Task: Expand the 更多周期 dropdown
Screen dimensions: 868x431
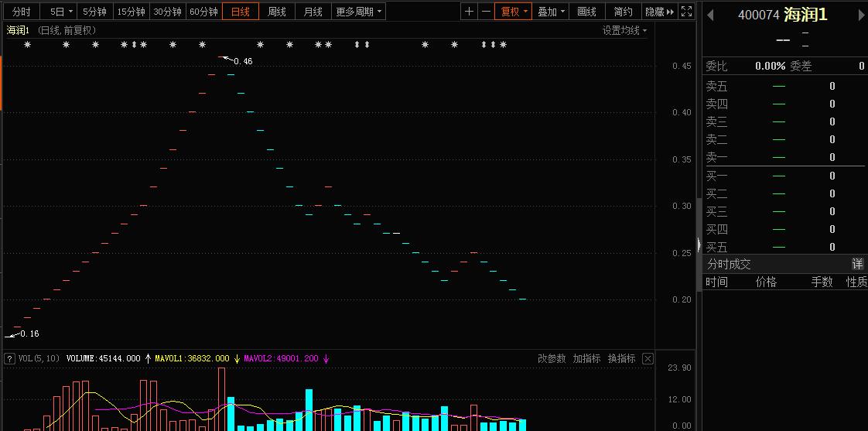Action: 358,12
